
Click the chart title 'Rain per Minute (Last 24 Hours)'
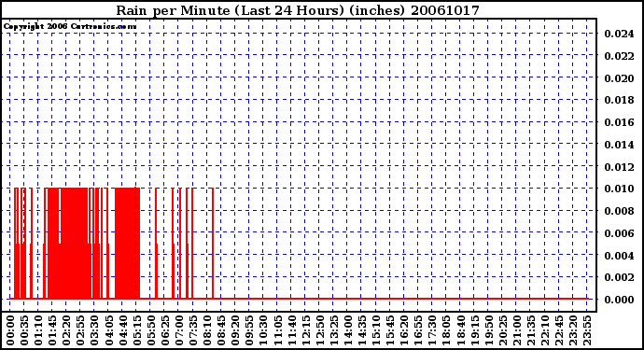230,10
